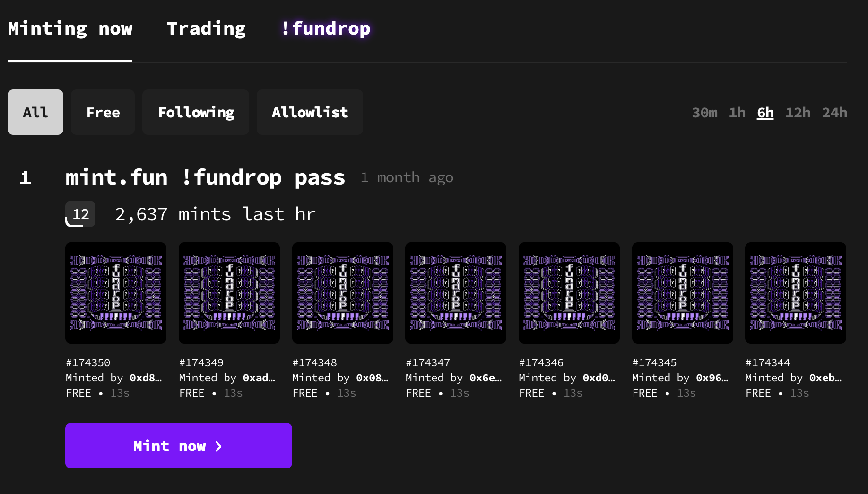Click the minter count badge showing 12
Screen dimensions: 868x494
pyautogui.click(x=80, y=214)
